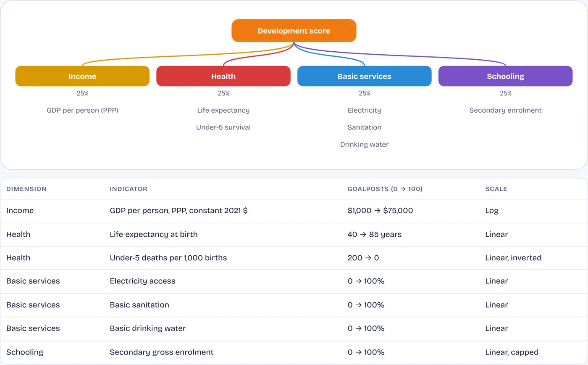Click the 'Schooling' cell in the table

[25, 352]
